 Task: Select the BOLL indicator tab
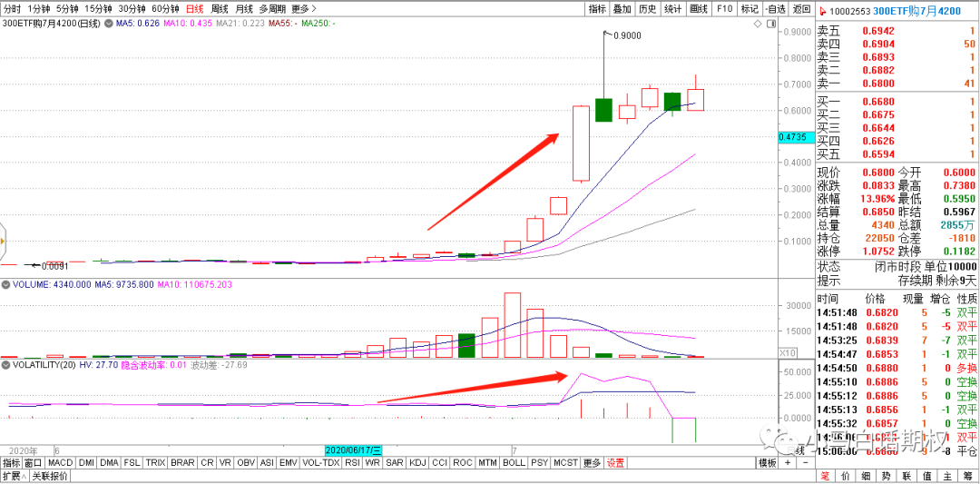(x=514, y=462)
